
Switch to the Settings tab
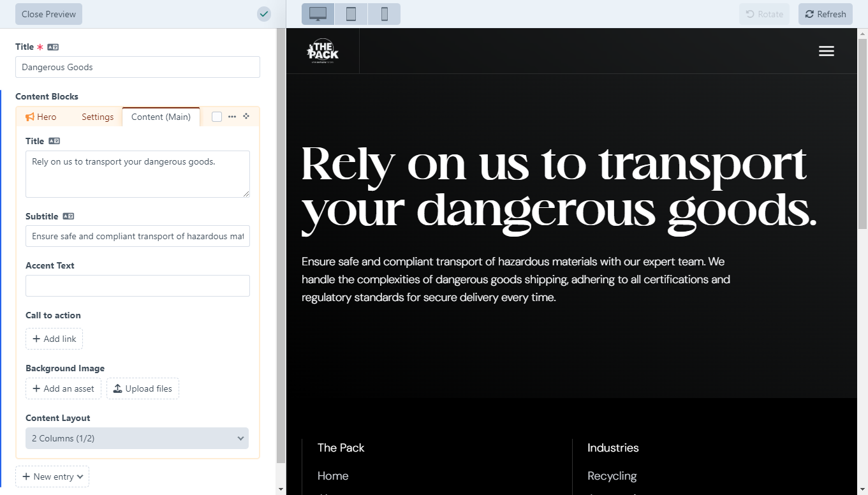[x=98, y=117]
